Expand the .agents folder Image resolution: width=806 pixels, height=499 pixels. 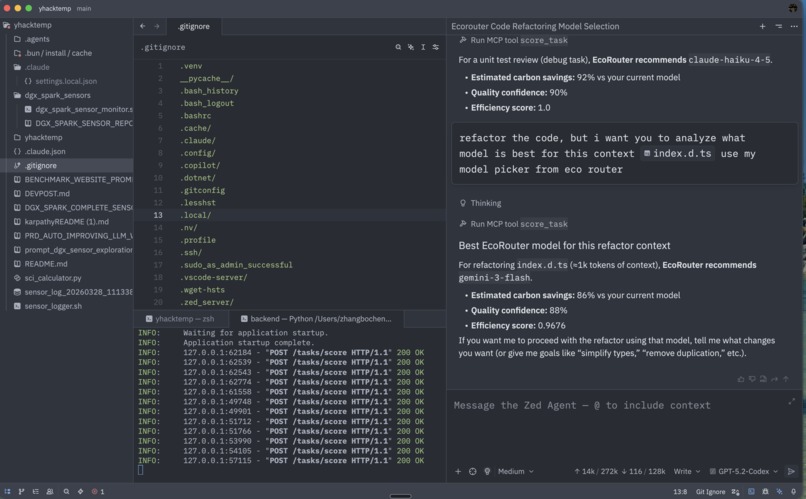(x=37, y=39)
